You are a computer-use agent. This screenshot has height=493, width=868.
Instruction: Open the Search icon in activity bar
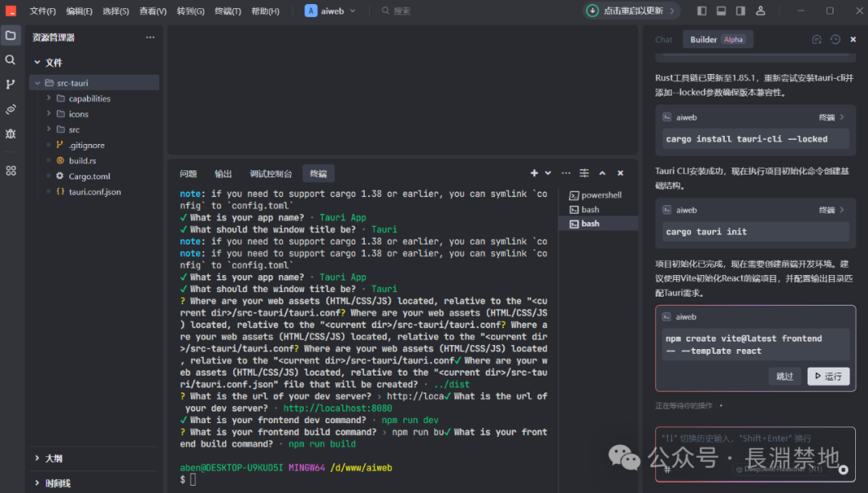(10, 60)
